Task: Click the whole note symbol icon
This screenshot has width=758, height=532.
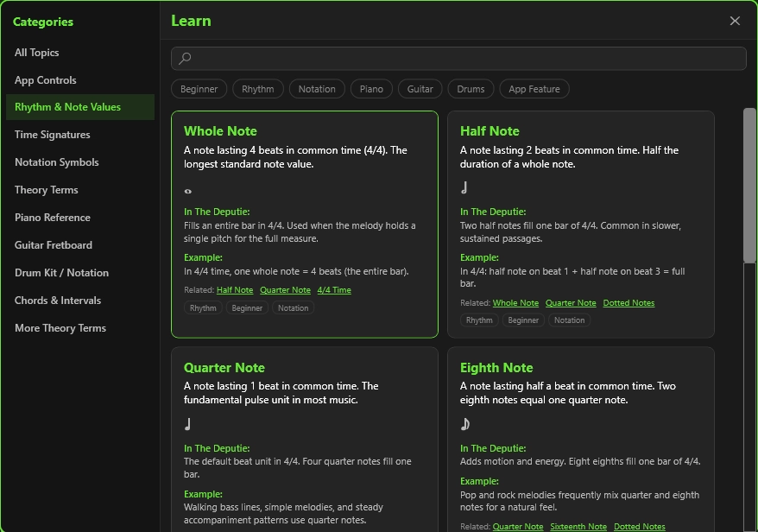Action: tap(188, 191)
